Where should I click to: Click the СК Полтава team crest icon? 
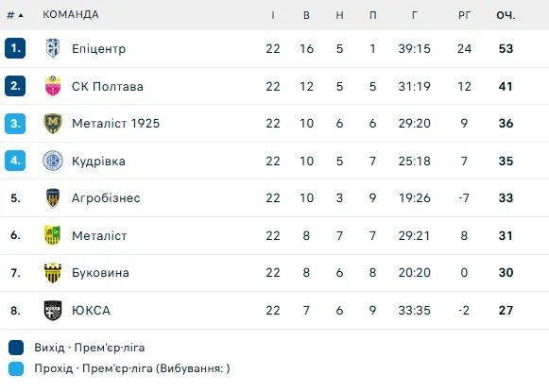53,86
